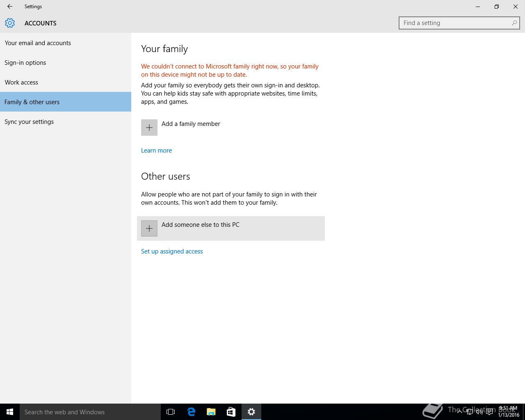Click the back arrow in Settings
This screenshot has width=525, height=420.
(10, 7)
